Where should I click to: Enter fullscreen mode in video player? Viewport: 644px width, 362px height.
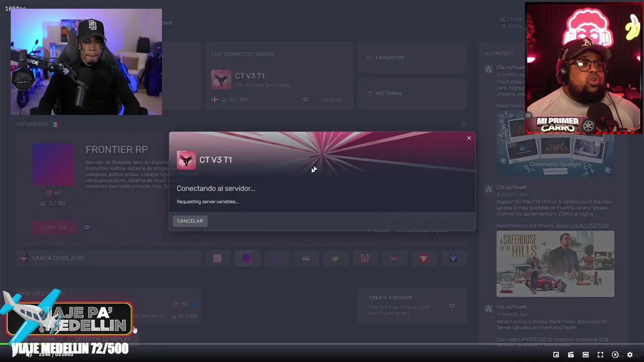coord(600,354)
